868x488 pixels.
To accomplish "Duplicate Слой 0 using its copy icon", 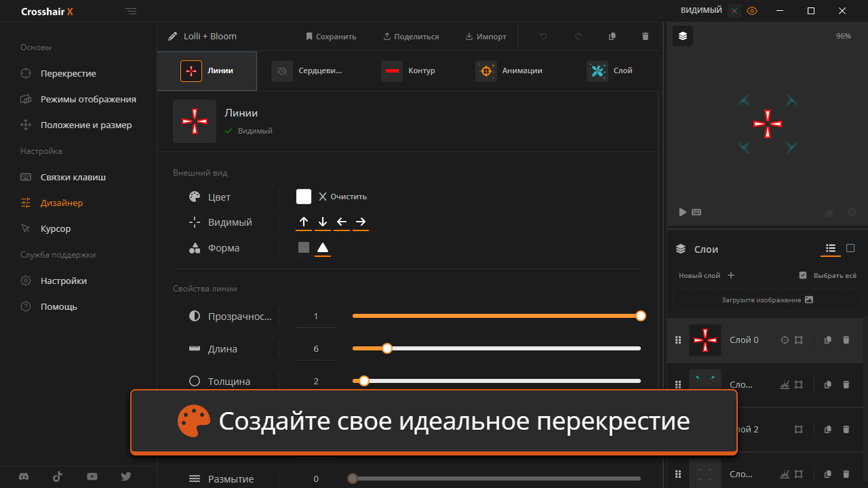I will [827, 340].
